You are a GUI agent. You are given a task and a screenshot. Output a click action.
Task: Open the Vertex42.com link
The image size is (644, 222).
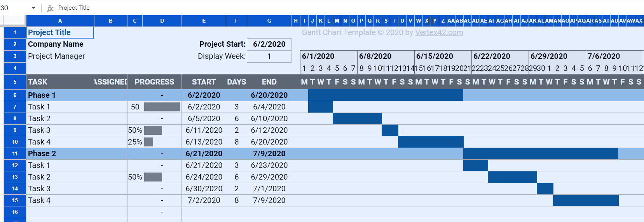click(439, 32)
